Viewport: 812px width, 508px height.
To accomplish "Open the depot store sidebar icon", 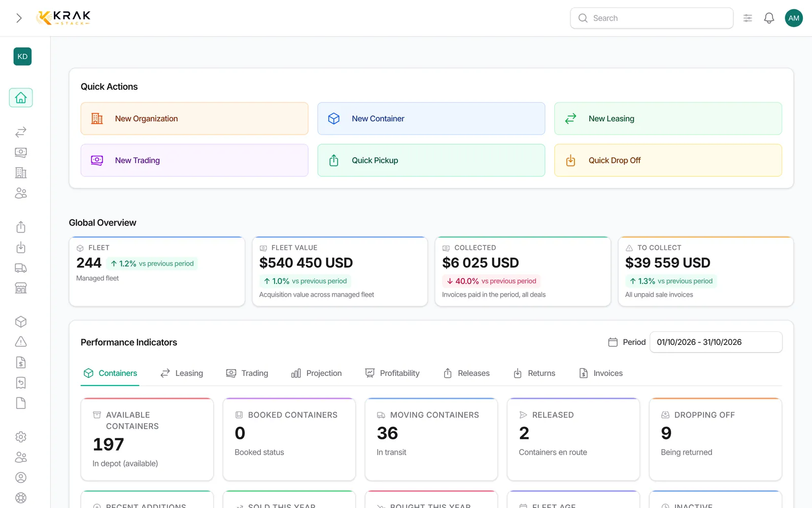I will [x=21, y=288].
